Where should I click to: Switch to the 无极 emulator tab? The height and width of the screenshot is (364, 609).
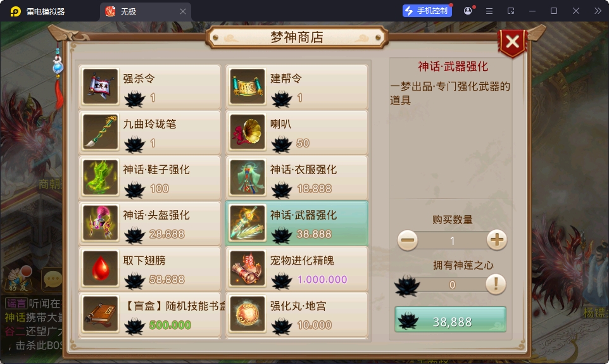[146, 11]
